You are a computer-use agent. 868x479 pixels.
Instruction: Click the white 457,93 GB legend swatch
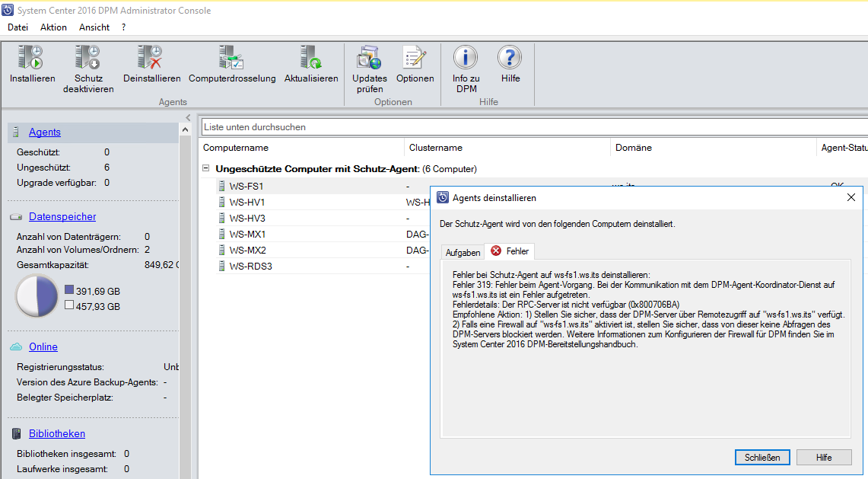pos(69,305)
